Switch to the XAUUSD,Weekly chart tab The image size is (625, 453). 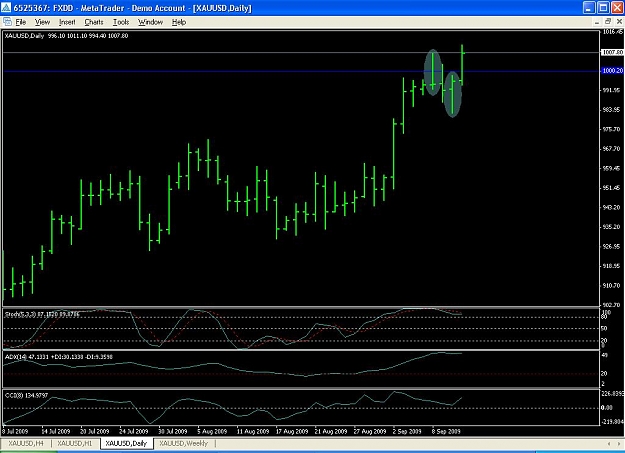pyautogui.click(x=184, y=443)
